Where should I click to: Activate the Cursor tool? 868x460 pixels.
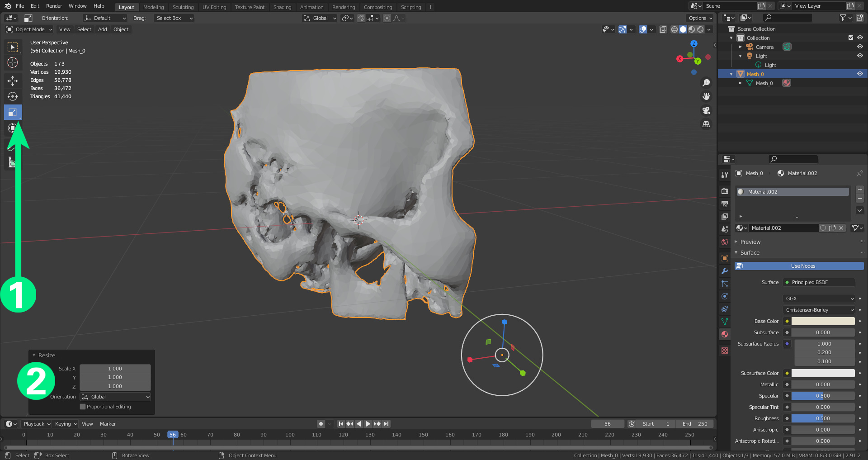pyautogui.click(x=13, y=62)
